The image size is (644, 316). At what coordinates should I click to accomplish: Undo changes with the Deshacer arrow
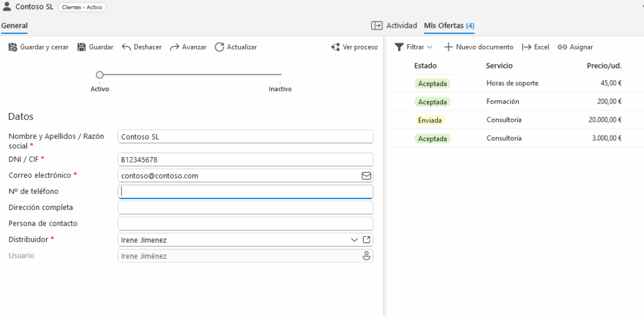click(126, 47)
